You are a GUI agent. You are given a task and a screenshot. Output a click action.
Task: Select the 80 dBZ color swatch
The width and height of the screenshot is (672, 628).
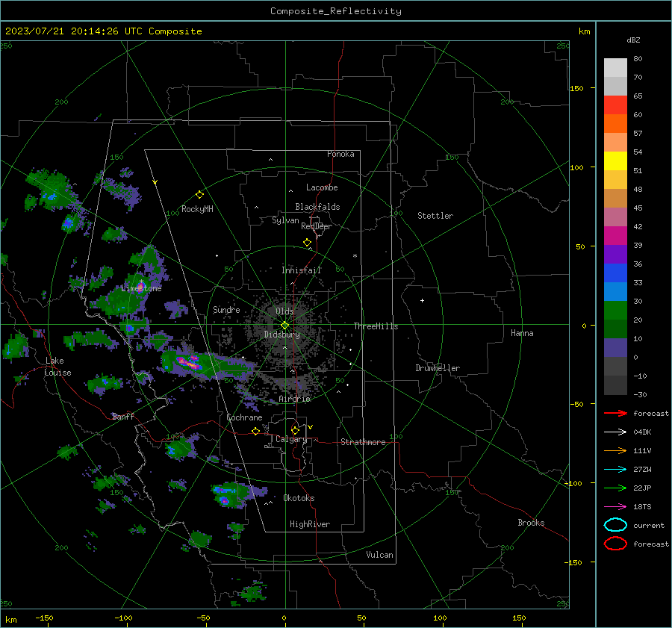pos(615,68)
